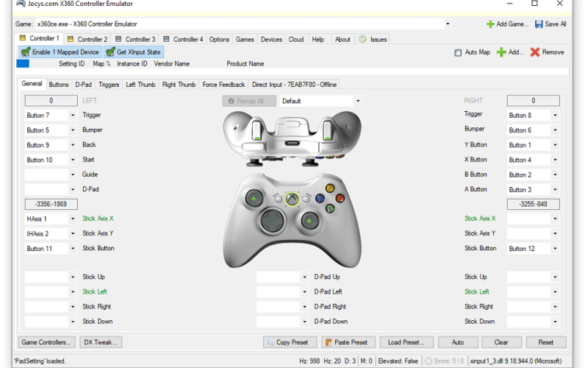Open the Start Button 10 dropdown
The image size is (588, 368).
click(73, 160)
